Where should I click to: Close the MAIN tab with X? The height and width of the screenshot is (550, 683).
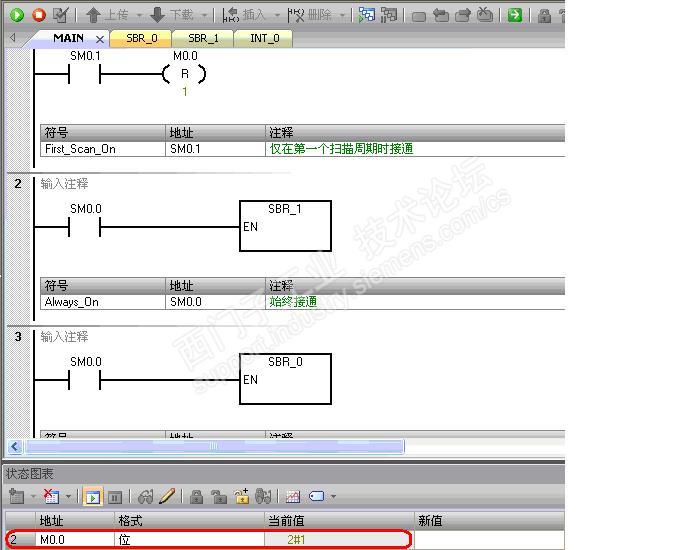[x=100, y=39]
